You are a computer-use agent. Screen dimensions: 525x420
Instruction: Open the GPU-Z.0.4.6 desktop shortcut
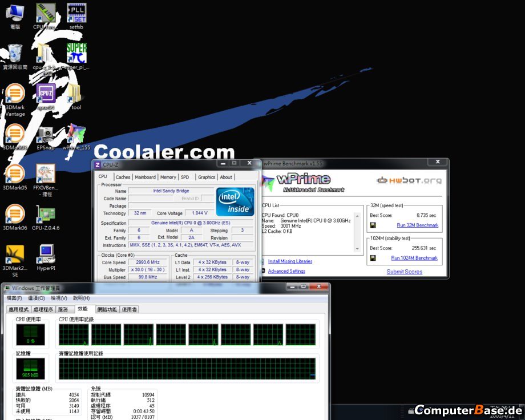46,215
